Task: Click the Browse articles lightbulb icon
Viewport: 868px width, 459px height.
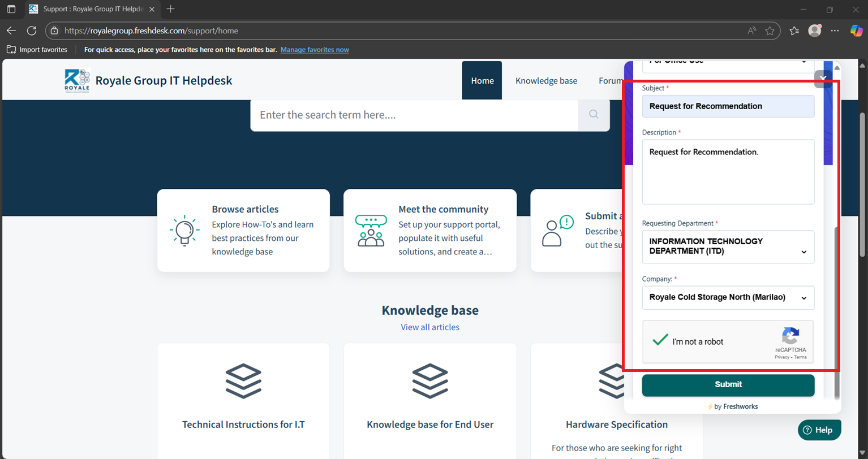Action: 184,231
